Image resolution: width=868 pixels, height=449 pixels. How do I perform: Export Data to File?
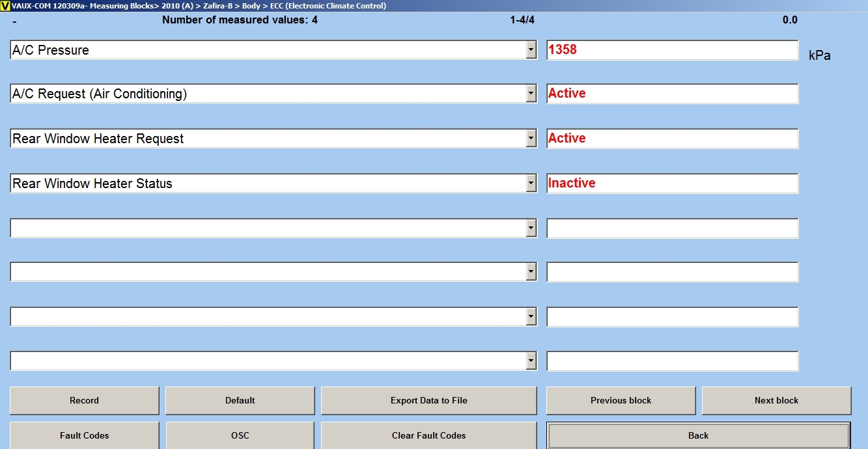point(428,401)
